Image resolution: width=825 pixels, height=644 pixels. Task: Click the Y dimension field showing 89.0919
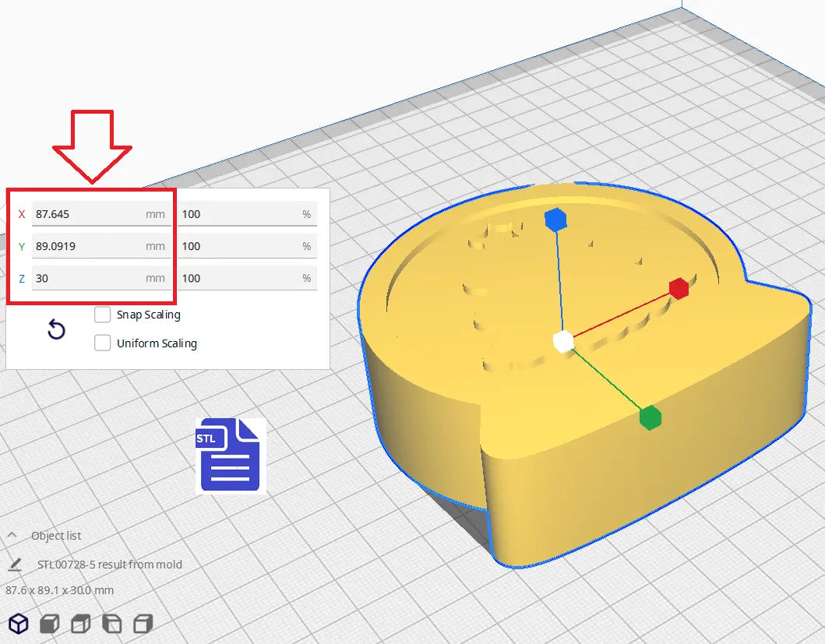[87, 246]
